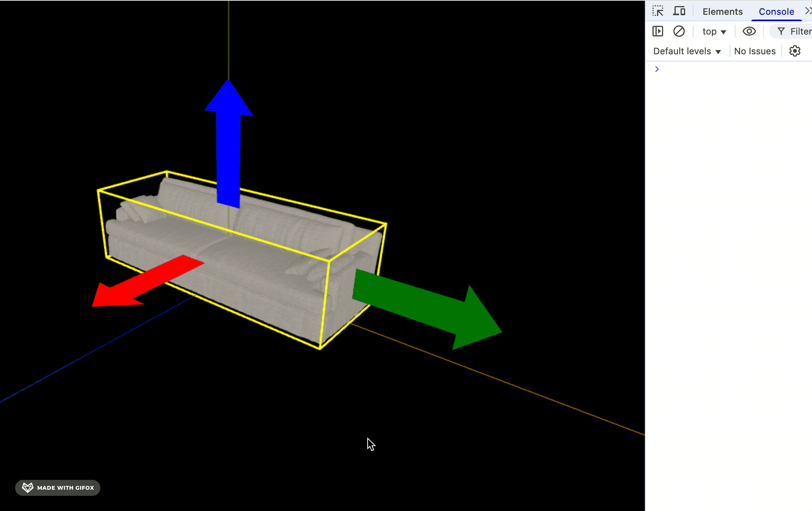Open console settings gear icon
This screenshot has width=812, height=511.
tap(795, 51)
